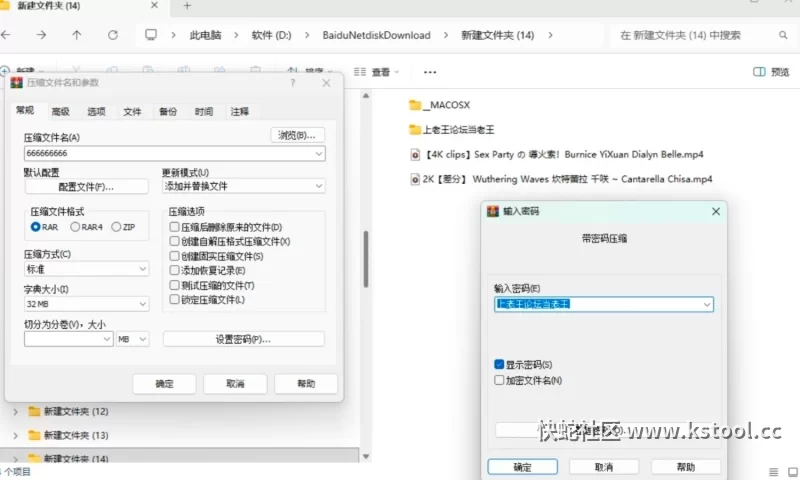This screenshot has width=800, height=480.
Task: Click 取消 in password dialog
Action: pyautogui.click(x=604, y=467)
